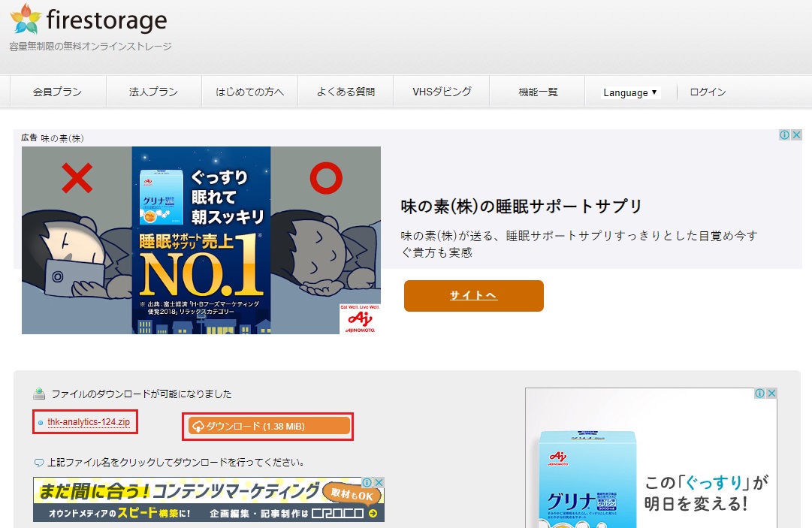Viewport: 812px width, 528px height.
Task: Click the cloud download icon on the ダウンロード button
Action: 198,427
